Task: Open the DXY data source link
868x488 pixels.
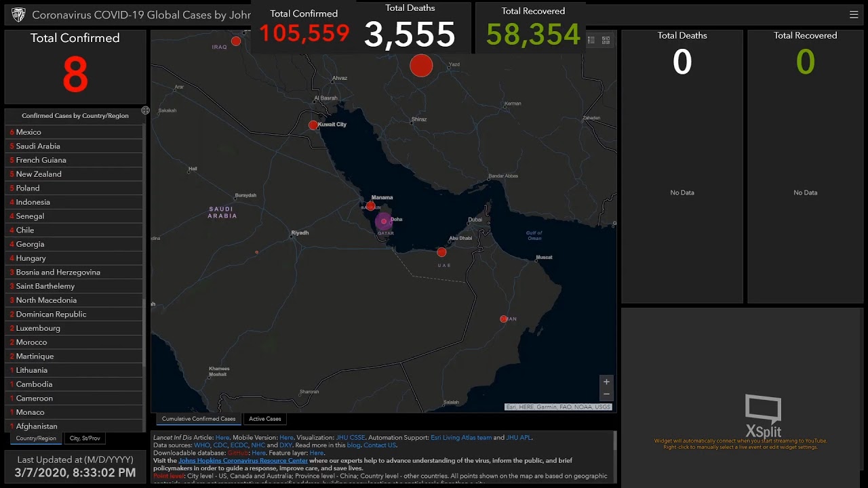Action: (285, 445)
